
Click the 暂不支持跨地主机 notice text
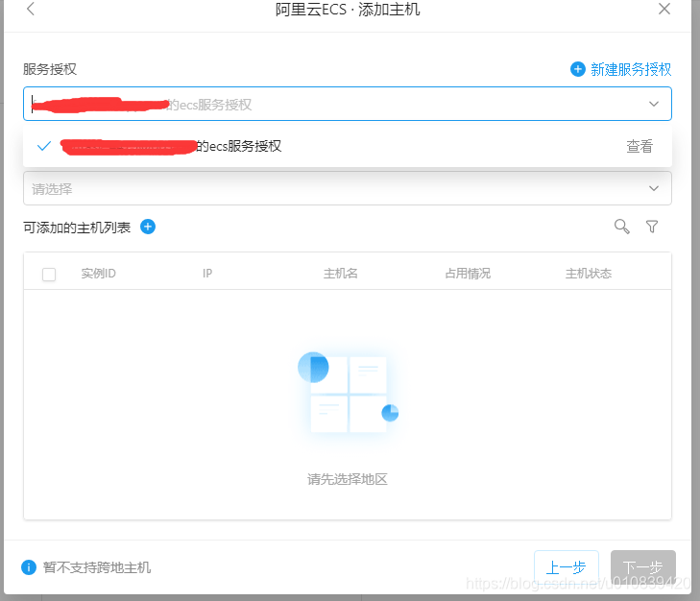coord(97,567)
